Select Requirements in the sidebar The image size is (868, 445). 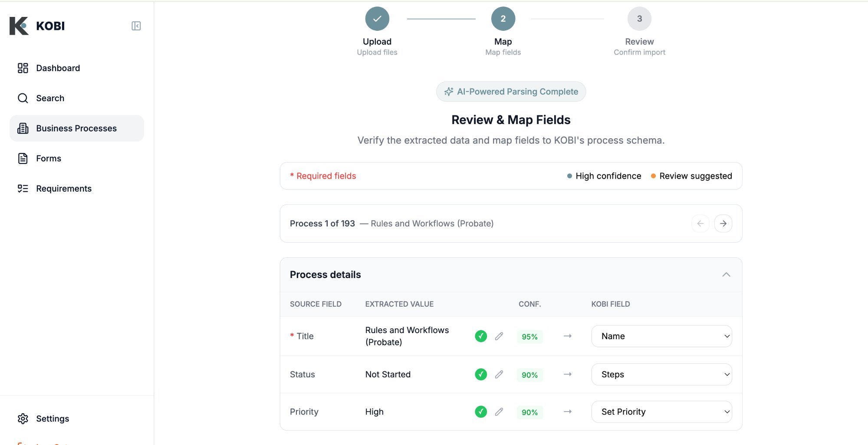point(63,188)
